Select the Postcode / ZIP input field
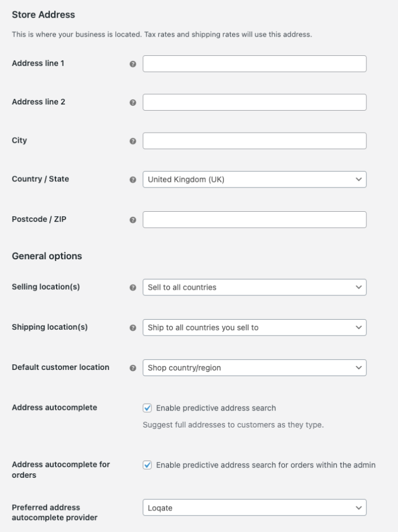The width and height of the screenshot is (398, 532). 254,219
